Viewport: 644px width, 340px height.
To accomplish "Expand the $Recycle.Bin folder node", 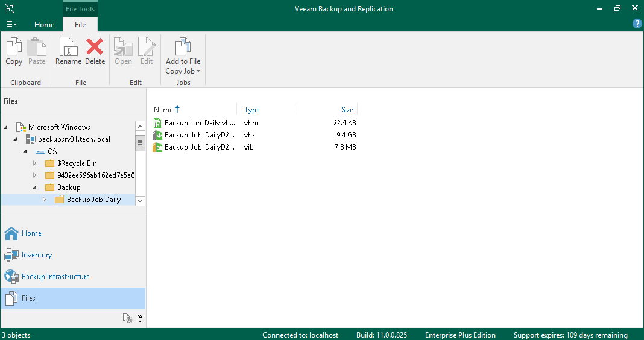I will tap(34, 163).
